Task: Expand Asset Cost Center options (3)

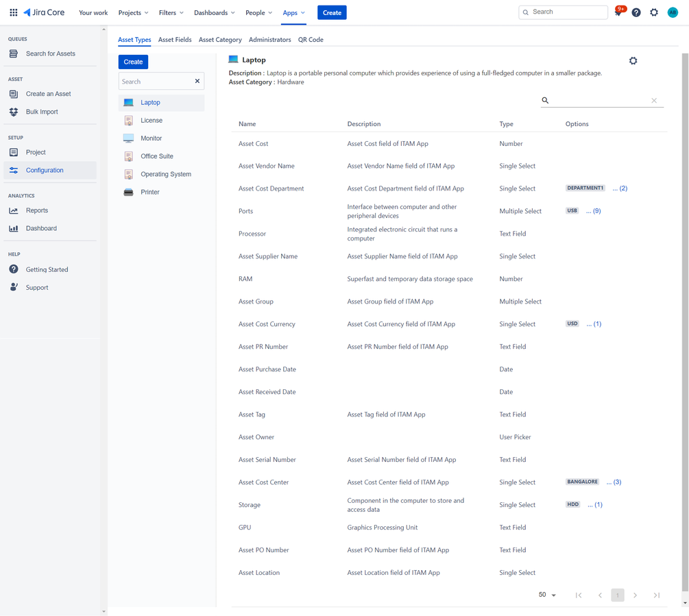Action: click(x=614, y=482)
